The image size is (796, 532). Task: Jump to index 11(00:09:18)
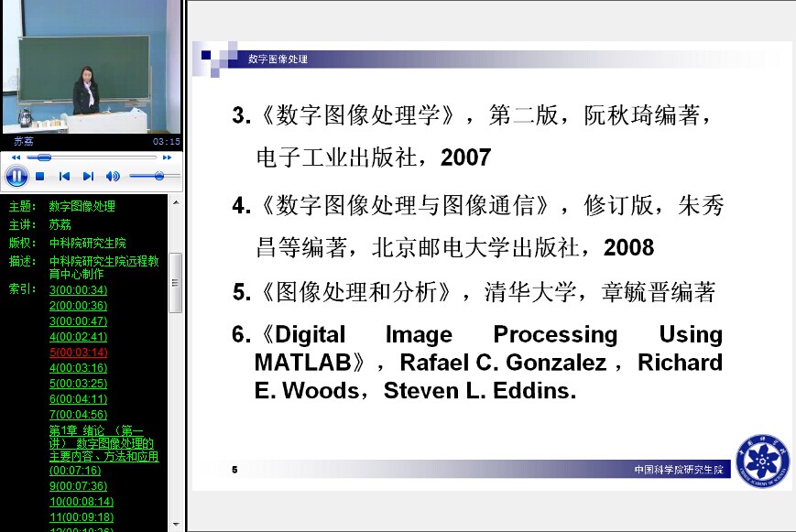(x=82, y=517)
